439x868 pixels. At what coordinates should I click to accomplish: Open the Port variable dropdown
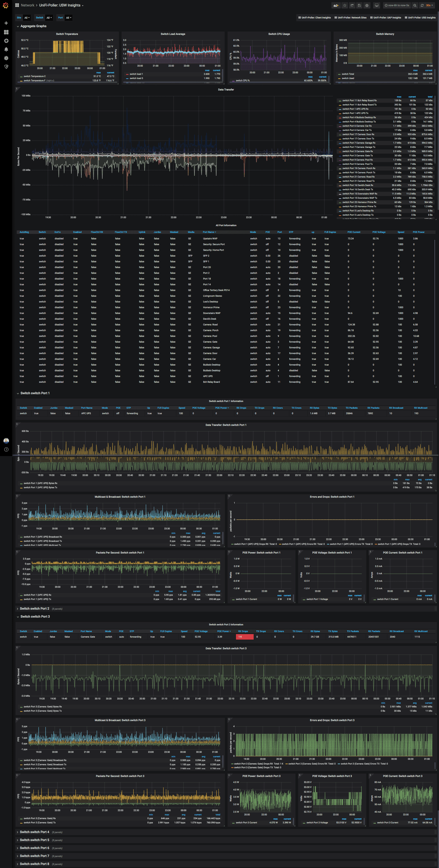click(68, 18)
